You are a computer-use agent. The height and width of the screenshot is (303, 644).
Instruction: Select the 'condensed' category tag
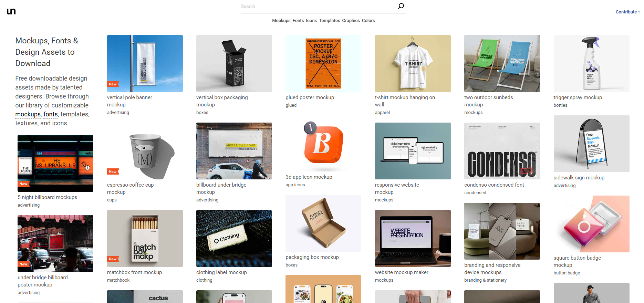pyautogui.click(x=475, y=193)
